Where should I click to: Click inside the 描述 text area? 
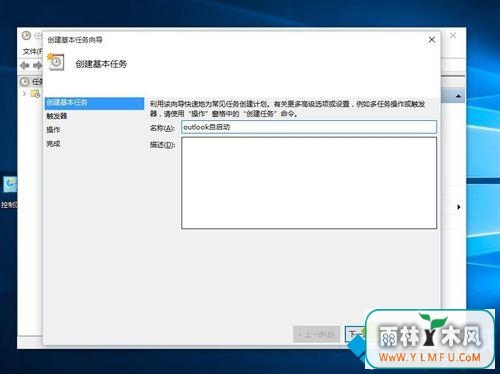[x=309, y=183]
